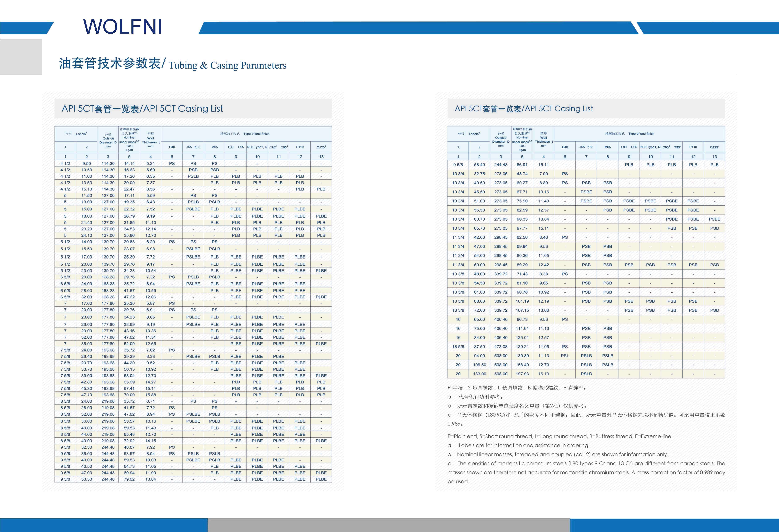Select the 18 5/8 label cell
779x532 pixels.
(458, 347)
